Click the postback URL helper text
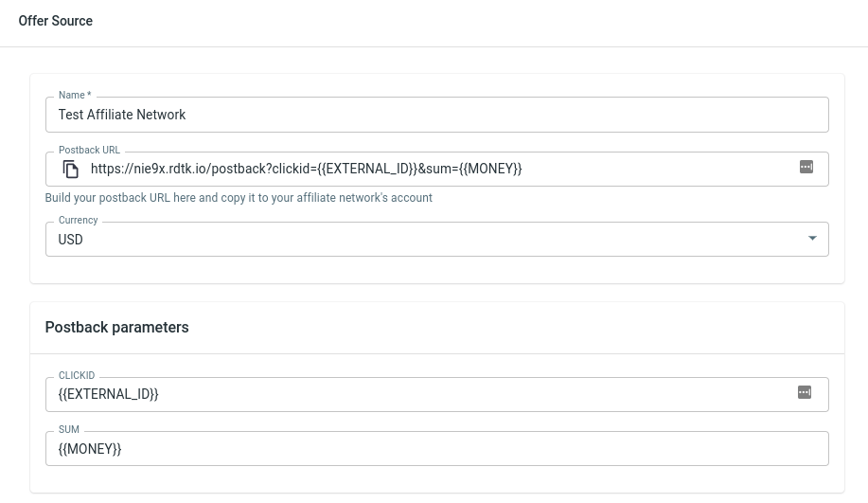Screen dimensions: 868x503 pos(239,198)
